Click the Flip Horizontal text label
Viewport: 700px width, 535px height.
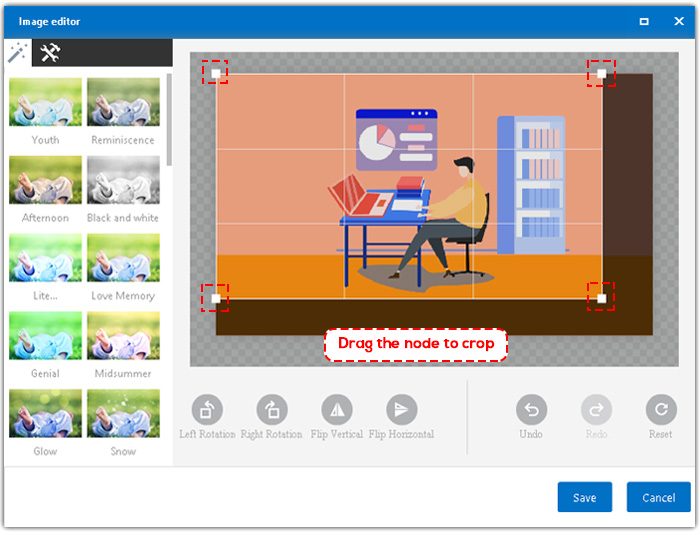click(401, 434)
